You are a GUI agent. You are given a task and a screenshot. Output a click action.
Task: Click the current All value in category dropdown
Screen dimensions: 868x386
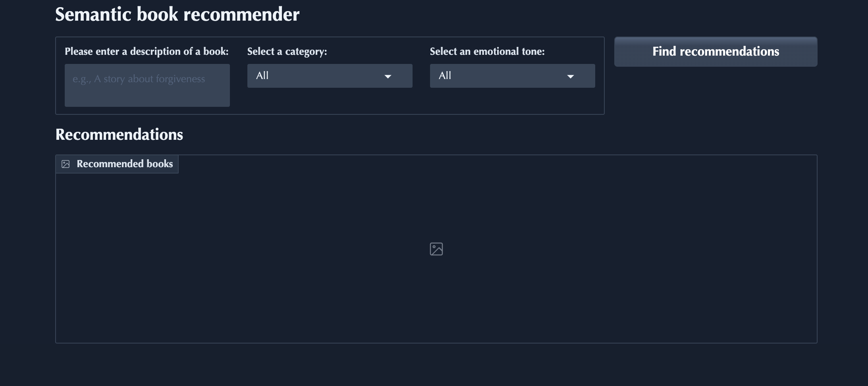click(x=262, y=75)
